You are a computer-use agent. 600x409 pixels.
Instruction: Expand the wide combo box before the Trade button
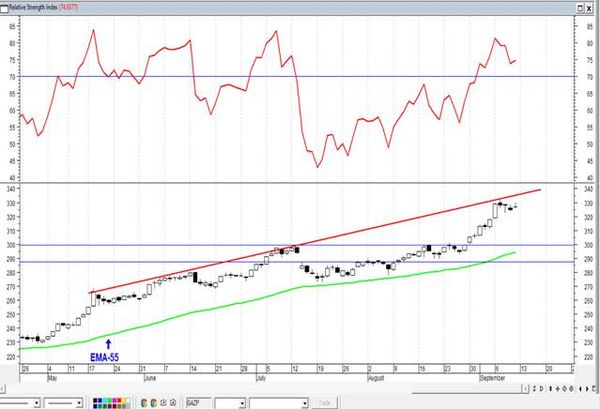(305, 403)
